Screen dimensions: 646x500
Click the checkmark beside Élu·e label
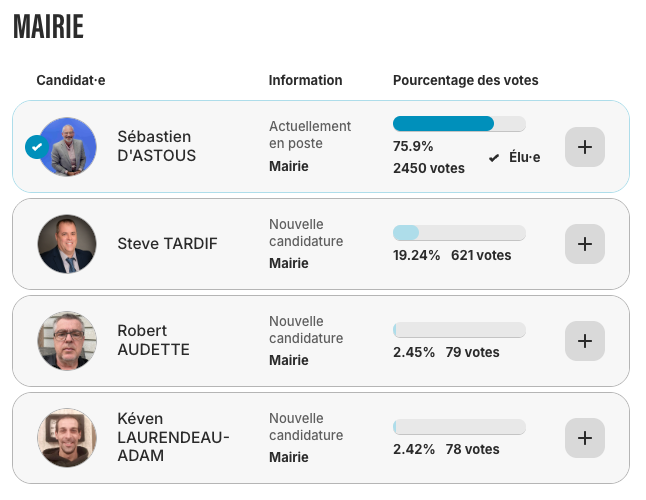[x=494, y=158]
